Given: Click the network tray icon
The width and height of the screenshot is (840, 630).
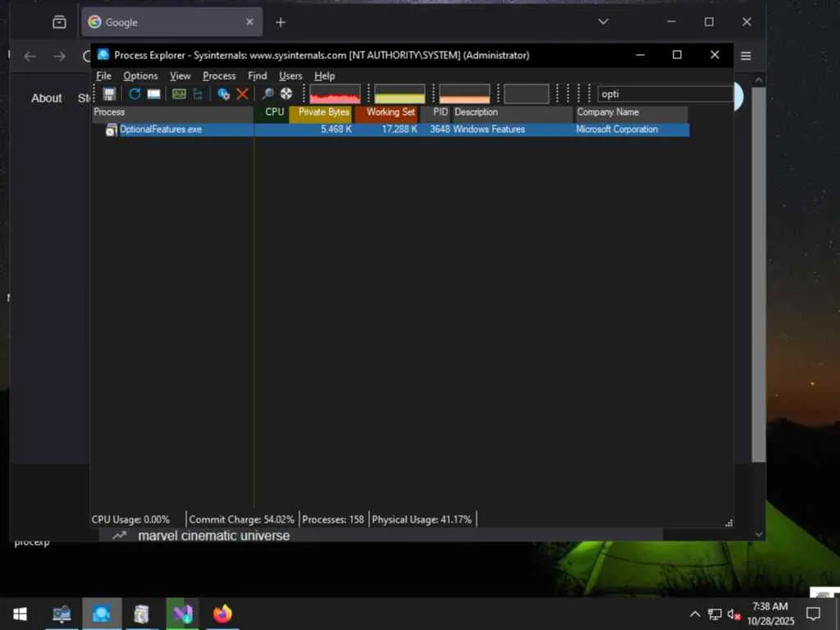Looking at the screenshot, I should click(714, 614).
